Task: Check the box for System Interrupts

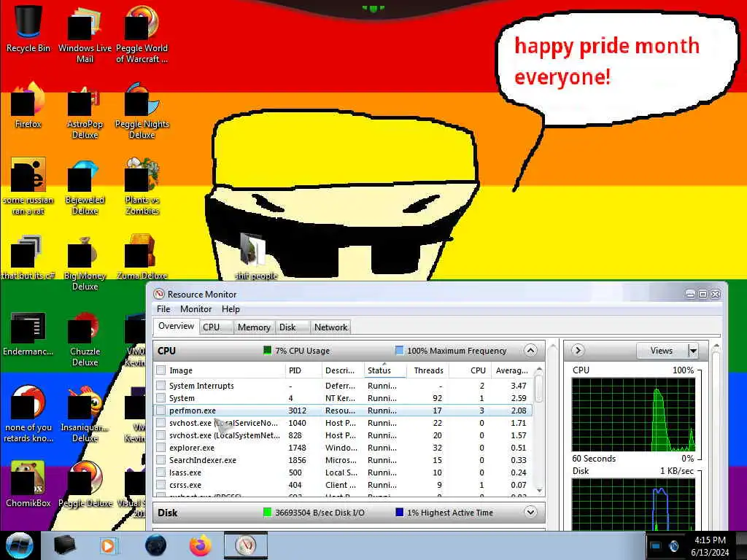Action: tap(161, 385)
